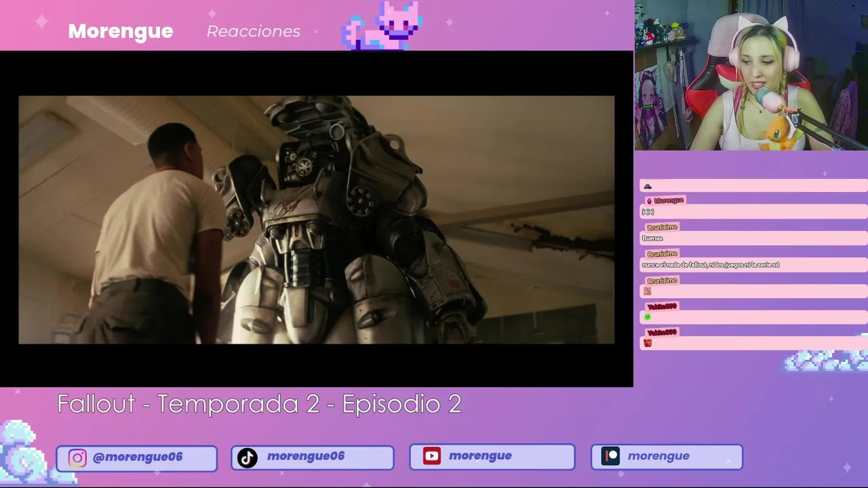Click the streamer webcam feed
Image resolution: width=868 pixels, height=488 pixels.
[x=751, y=75]
